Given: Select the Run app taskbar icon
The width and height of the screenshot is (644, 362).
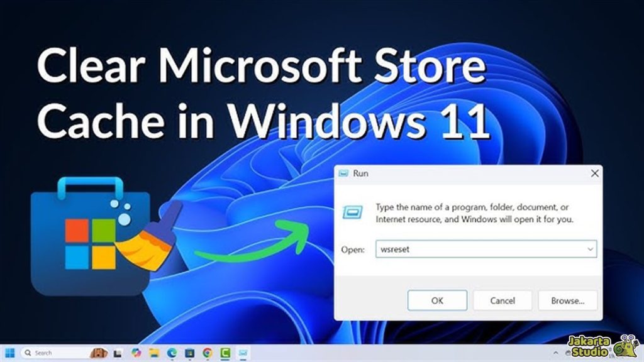Looking at the screenshot, I should [x=243, y=353].
